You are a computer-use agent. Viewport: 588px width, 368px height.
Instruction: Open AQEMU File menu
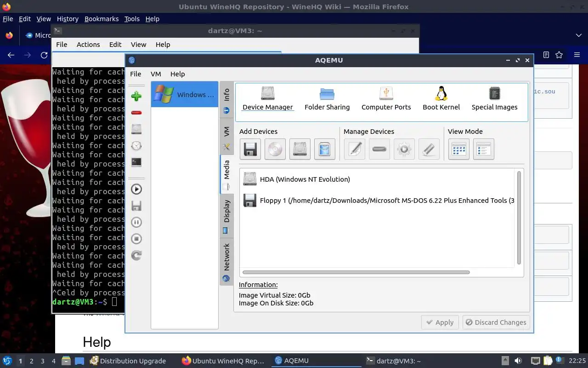(x=136, y=74)
